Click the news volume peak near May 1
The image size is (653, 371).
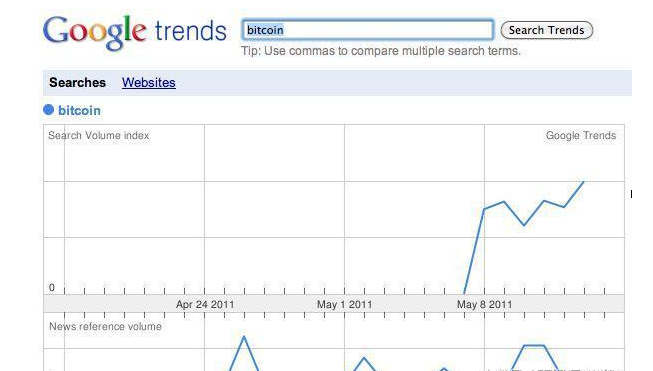point(364,358)
